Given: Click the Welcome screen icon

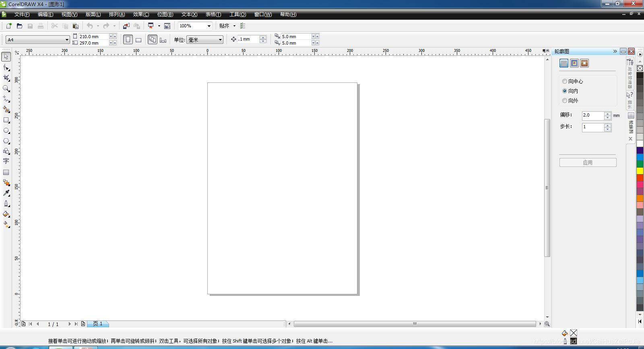Looking at the screenshot, I should [167, 26].
